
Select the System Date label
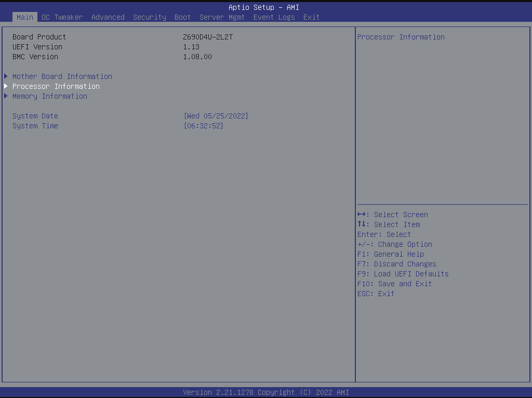point(35,116)
